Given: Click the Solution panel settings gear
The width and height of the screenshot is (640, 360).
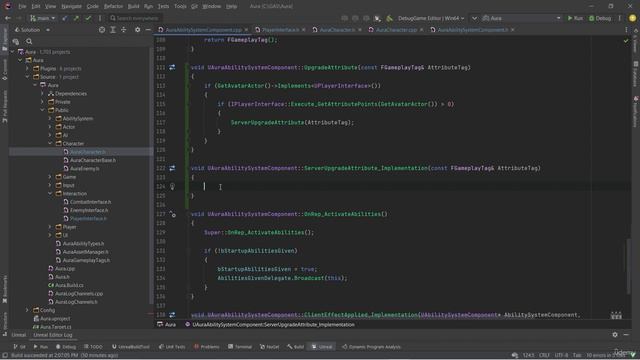Looking at the screenshot, I should click(138, 30).
